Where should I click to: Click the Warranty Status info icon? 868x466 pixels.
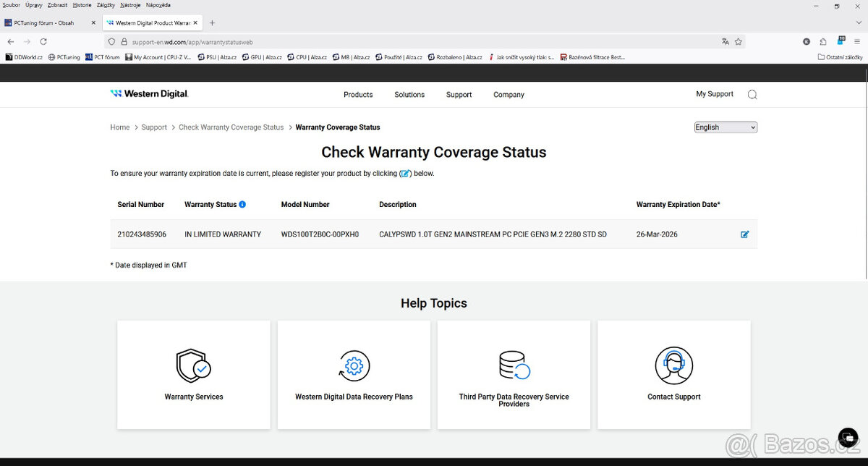tap(242, 205)
